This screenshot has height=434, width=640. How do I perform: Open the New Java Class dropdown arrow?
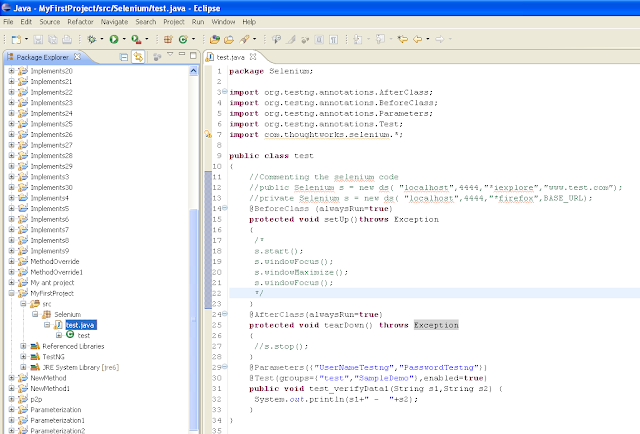193,39
